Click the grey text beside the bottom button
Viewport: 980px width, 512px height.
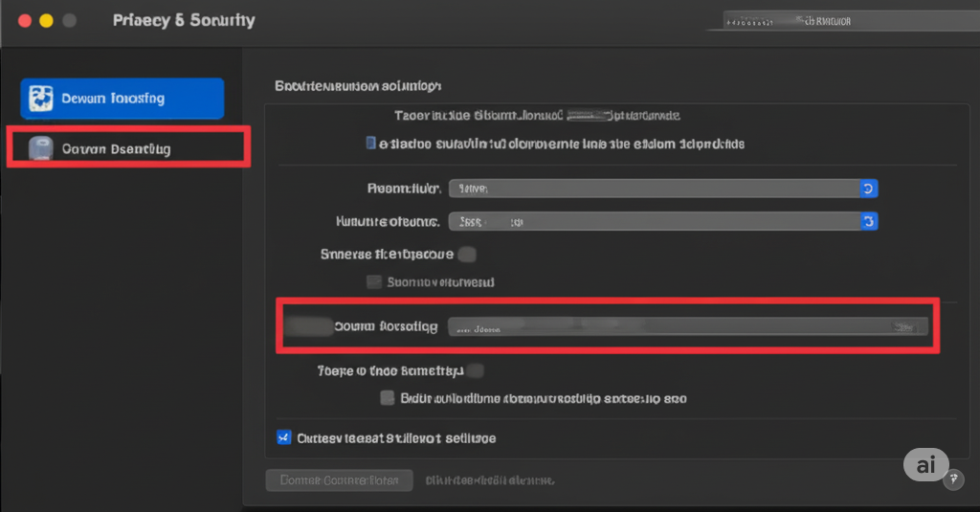(x=489, y=480)
